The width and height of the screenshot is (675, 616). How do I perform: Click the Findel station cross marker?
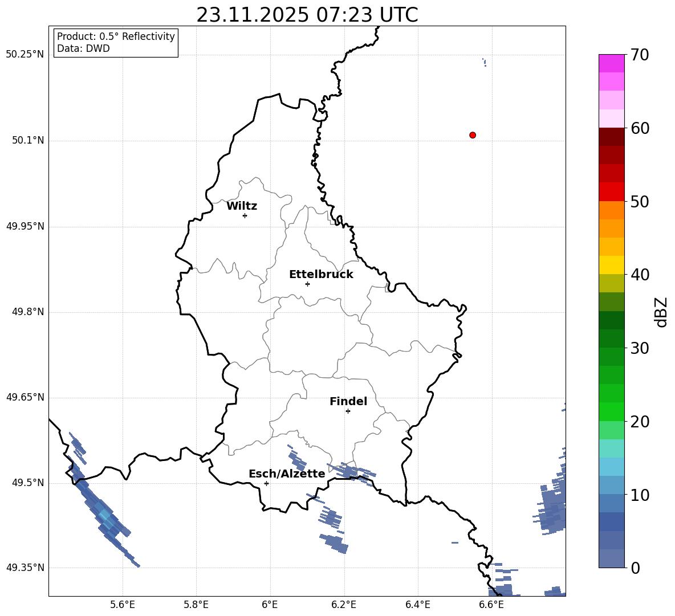click(x=348, y=411)
